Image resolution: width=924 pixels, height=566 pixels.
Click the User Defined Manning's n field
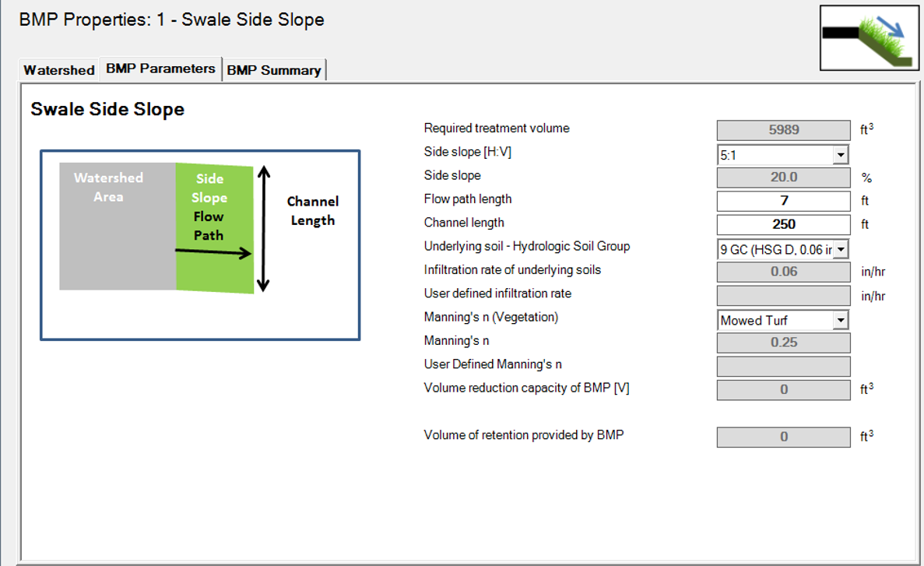783,366
